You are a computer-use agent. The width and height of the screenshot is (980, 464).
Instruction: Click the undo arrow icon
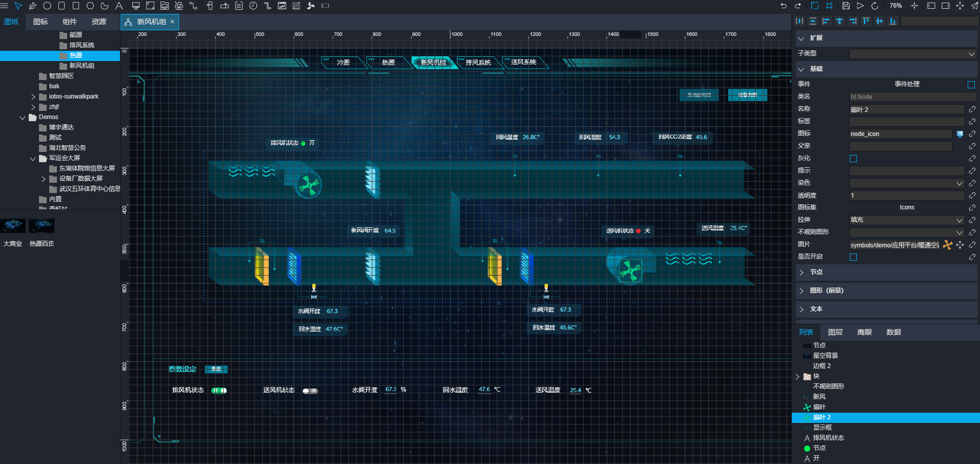(784, 6)
